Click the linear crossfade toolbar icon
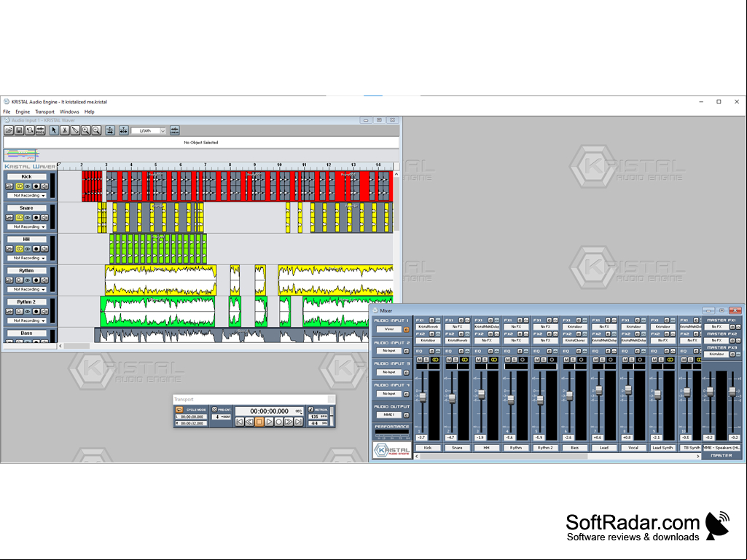This screenshot has height=560, width=747. point(175,130)
